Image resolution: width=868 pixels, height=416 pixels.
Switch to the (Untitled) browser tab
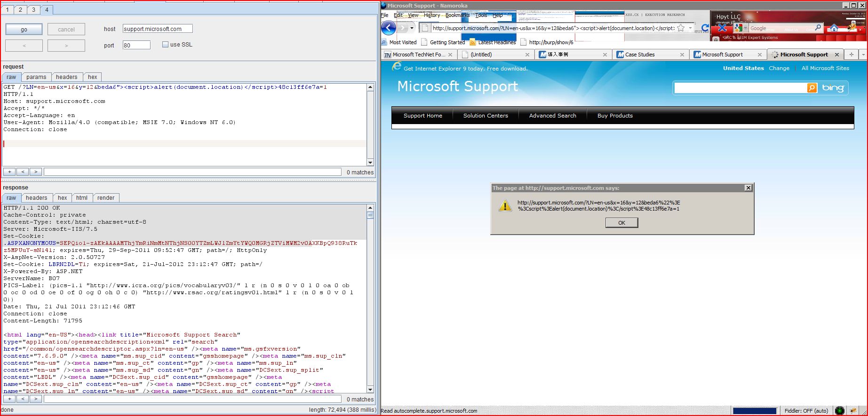click(497, 55)
